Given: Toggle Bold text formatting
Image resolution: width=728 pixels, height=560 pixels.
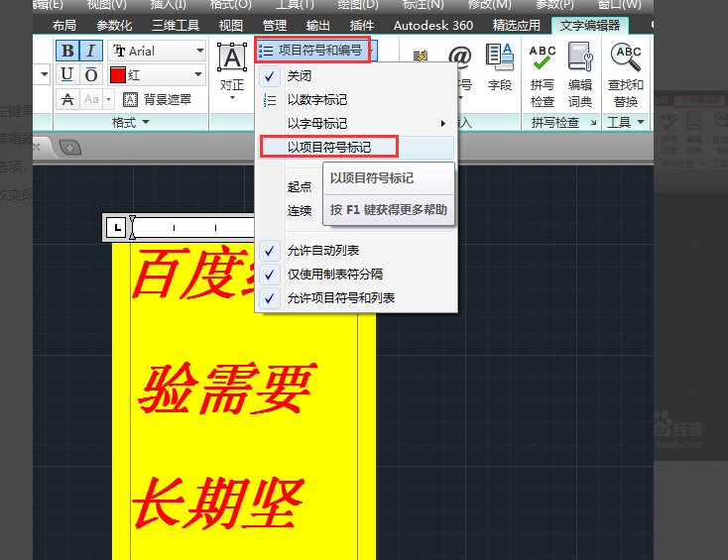Looking at the screenshot, I should (67, 51).
